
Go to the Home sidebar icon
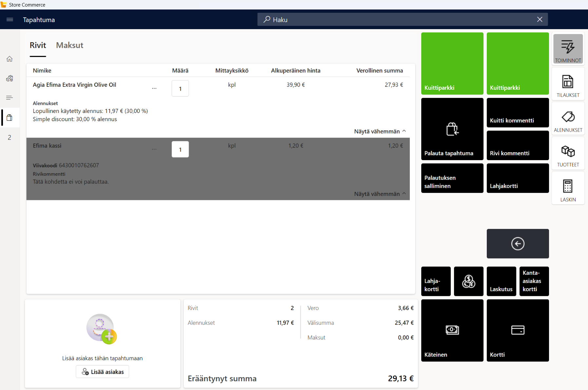[9, 59]
